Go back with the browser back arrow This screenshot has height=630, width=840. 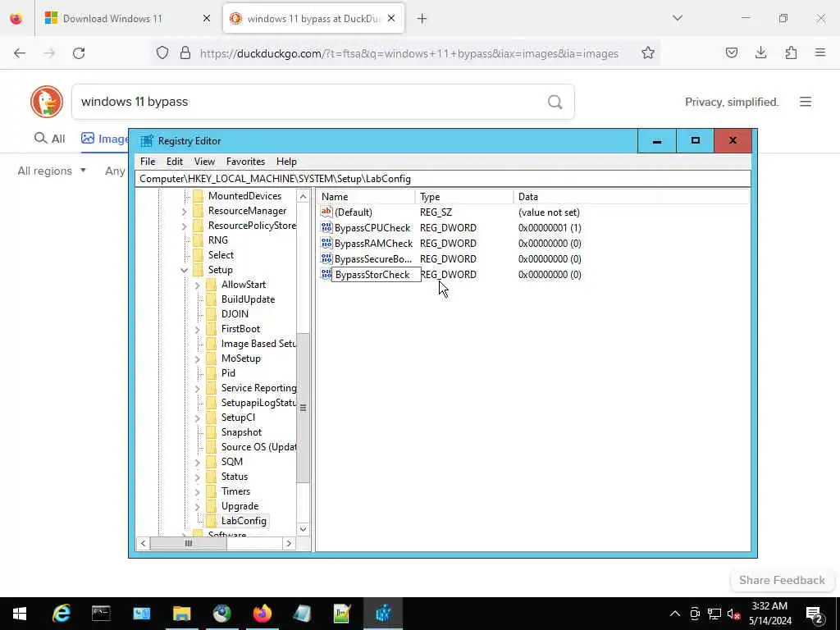point(20,53)
